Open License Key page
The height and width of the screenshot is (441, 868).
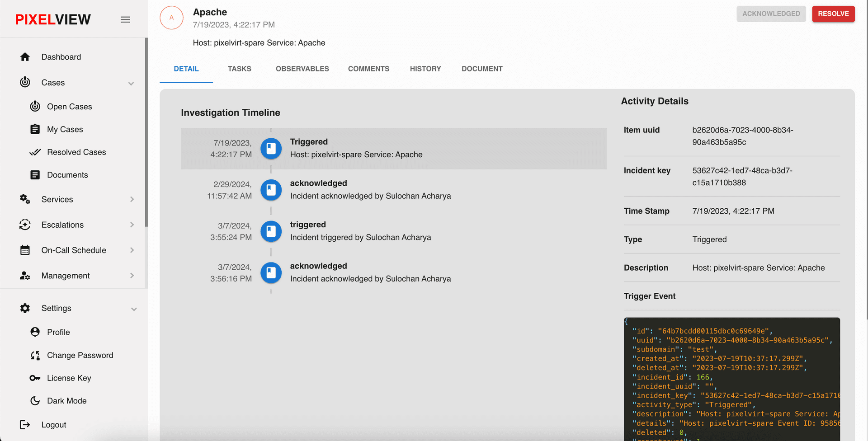(x=69, y=378)
